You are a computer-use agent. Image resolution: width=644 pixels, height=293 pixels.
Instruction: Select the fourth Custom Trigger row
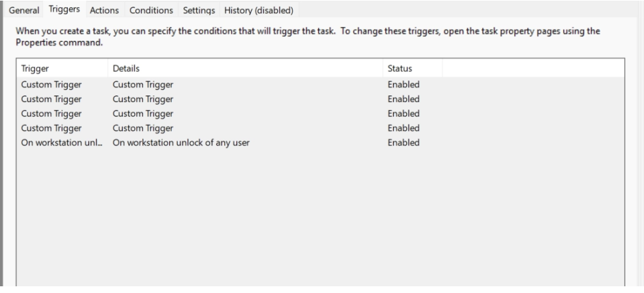[x=52, y=128]
